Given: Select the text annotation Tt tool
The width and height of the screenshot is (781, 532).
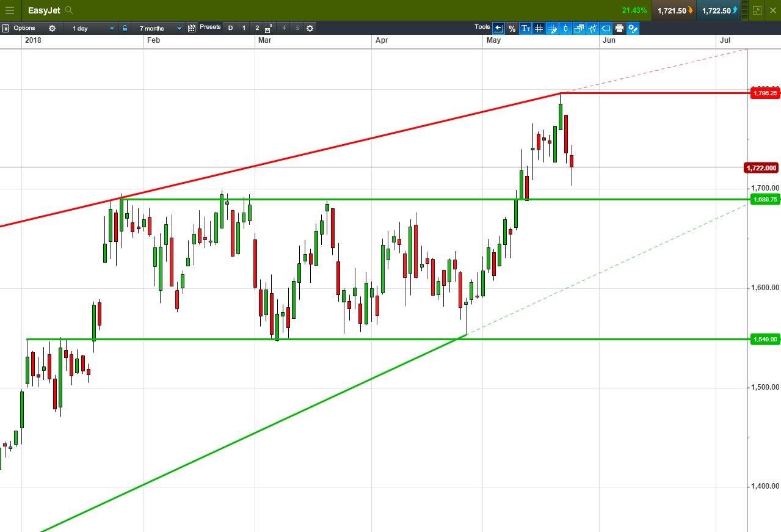Looking at the screenshot, I should [x=525, y=28].
